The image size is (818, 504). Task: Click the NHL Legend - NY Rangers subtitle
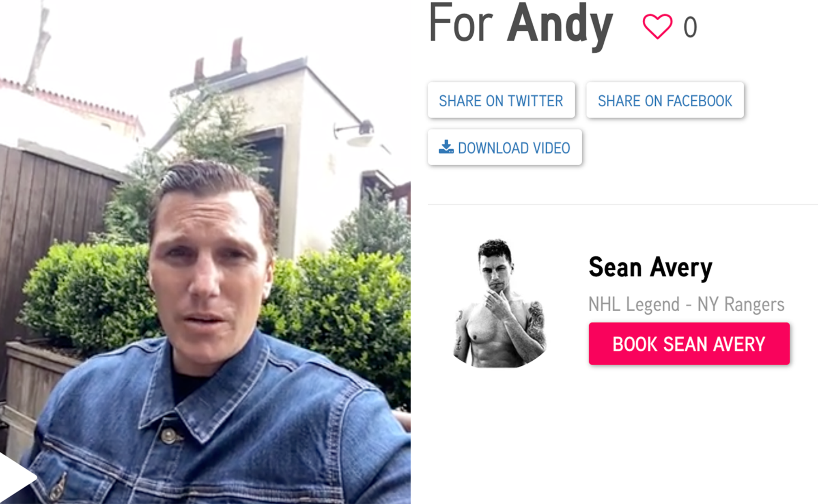tap(686, 304)
